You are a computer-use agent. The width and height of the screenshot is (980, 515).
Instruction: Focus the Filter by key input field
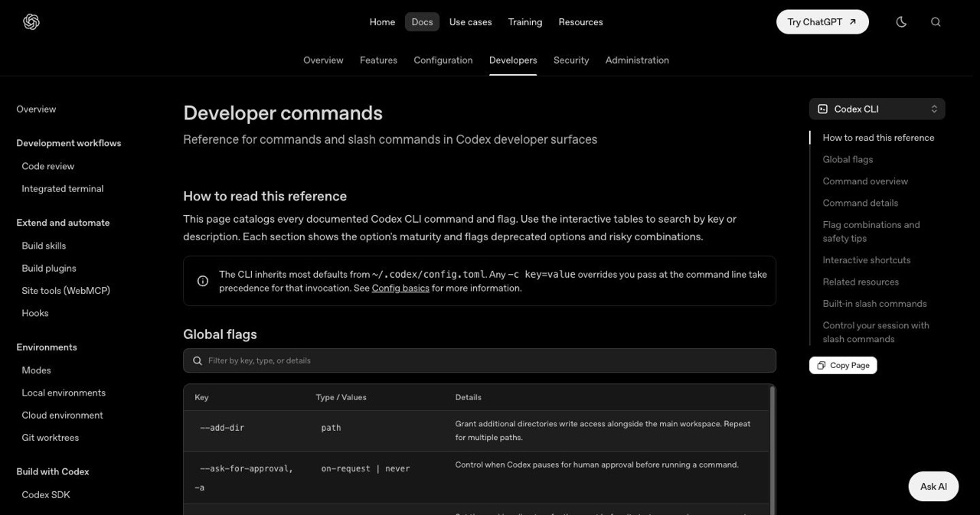pyautogui.click(x=479, y=360)
